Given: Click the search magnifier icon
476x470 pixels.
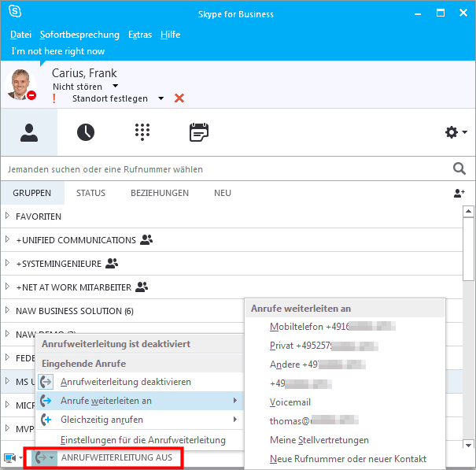Looking at the screenshot, I should (x=459, y=168).
